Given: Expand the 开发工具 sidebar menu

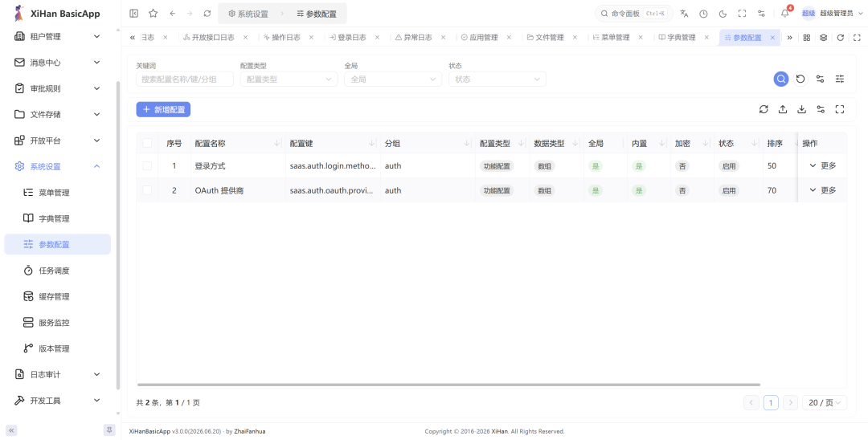Looking at the screenshot, I should pos(58,400).
